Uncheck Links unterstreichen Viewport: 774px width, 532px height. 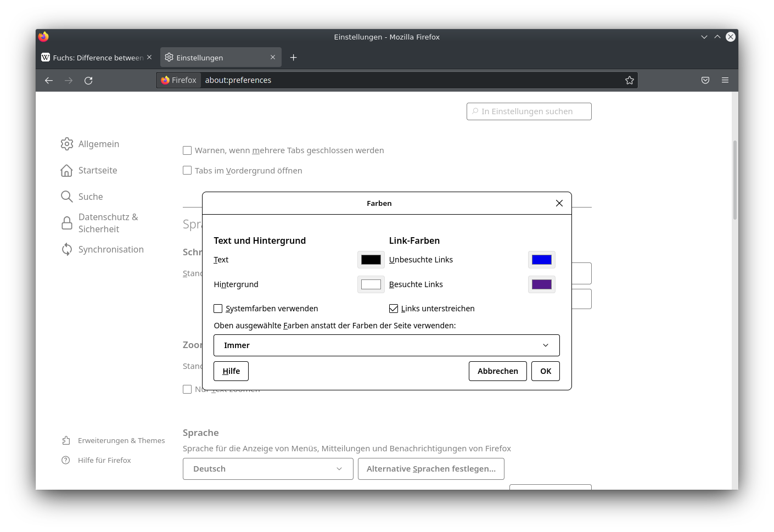coord(394,309)
